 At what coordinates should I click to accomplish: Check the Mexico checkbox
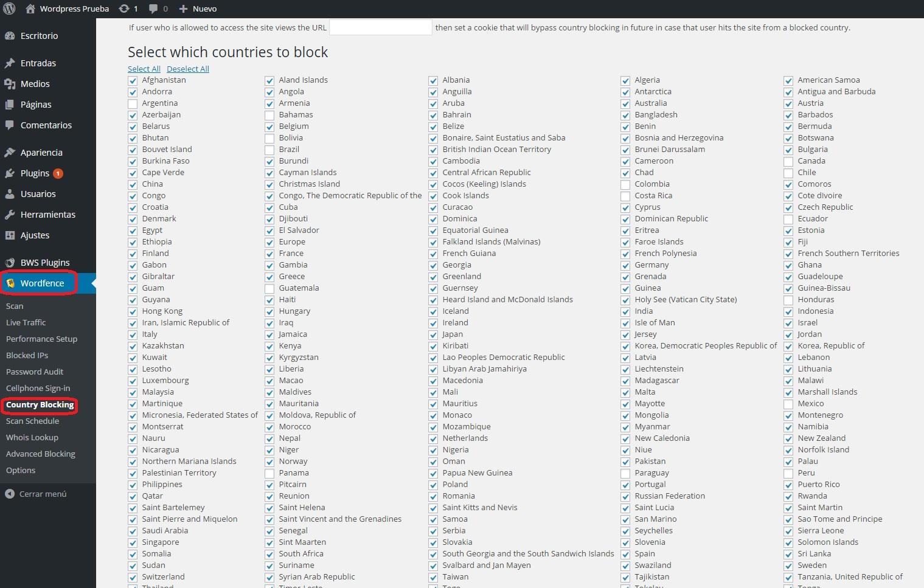tap(788, 404)
